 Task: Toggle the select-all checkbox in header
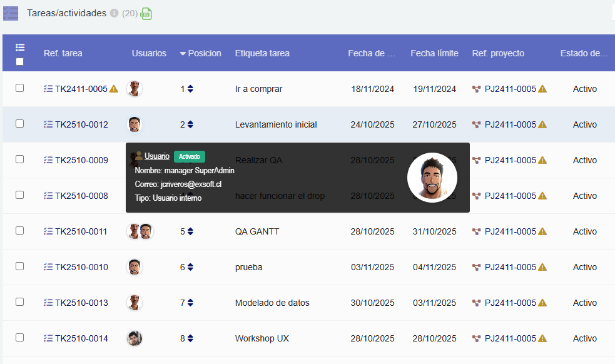[x=20, y=61]
